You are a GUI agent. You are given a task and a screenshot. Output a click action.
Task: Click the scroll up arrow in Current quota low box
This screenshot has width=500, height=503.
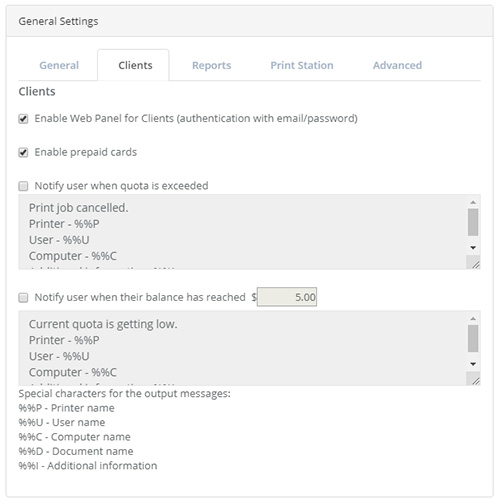tap(473, 319)
